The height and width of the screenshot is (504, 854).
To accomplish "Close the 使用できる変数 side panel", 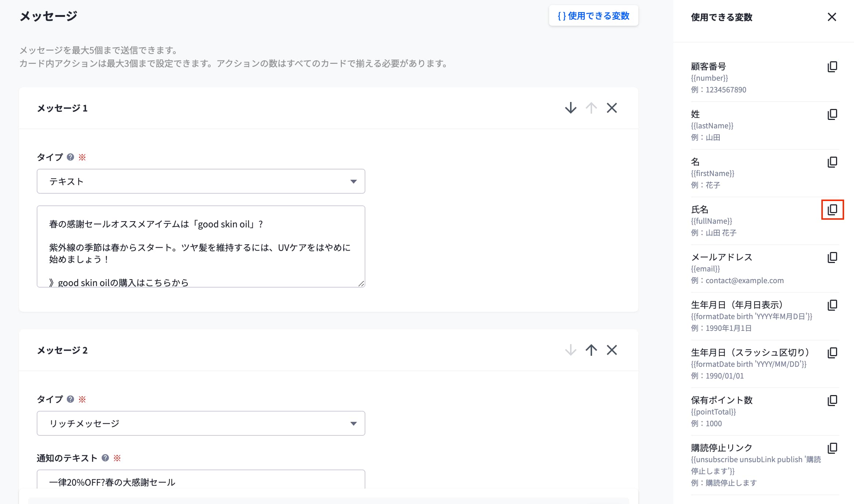I will (x=832, y=17).
